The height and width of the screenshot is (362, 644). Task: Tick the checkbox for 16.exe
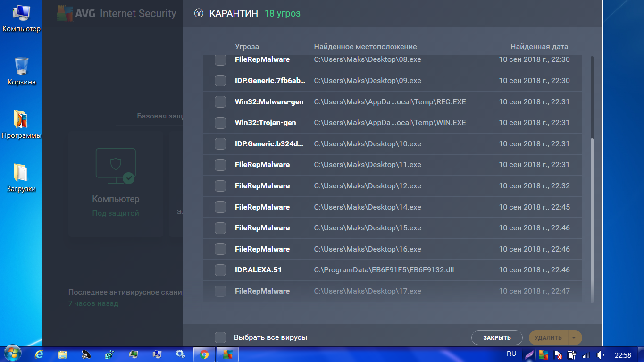point(220,249)
